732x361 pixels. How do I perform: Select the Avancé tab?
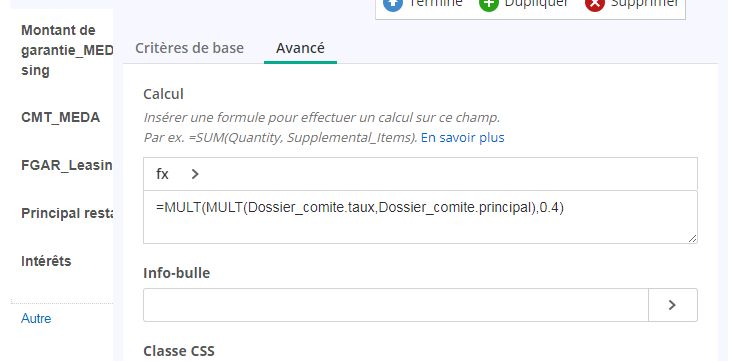click(300, 48)
